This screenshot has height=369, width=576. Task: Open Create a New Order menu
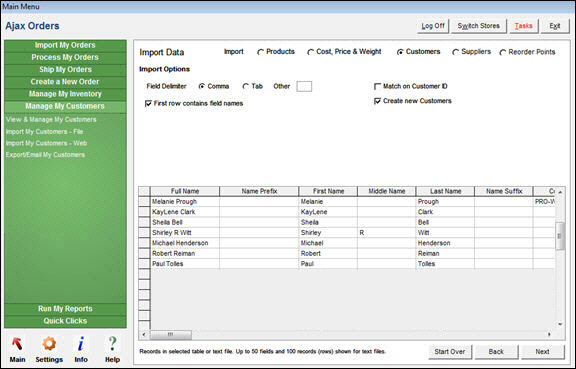[65, 82]
